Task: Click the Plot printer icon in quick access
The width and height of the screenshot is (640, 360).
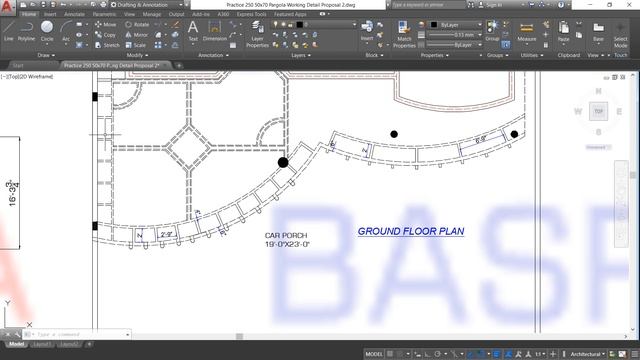Action: (103, 5)
